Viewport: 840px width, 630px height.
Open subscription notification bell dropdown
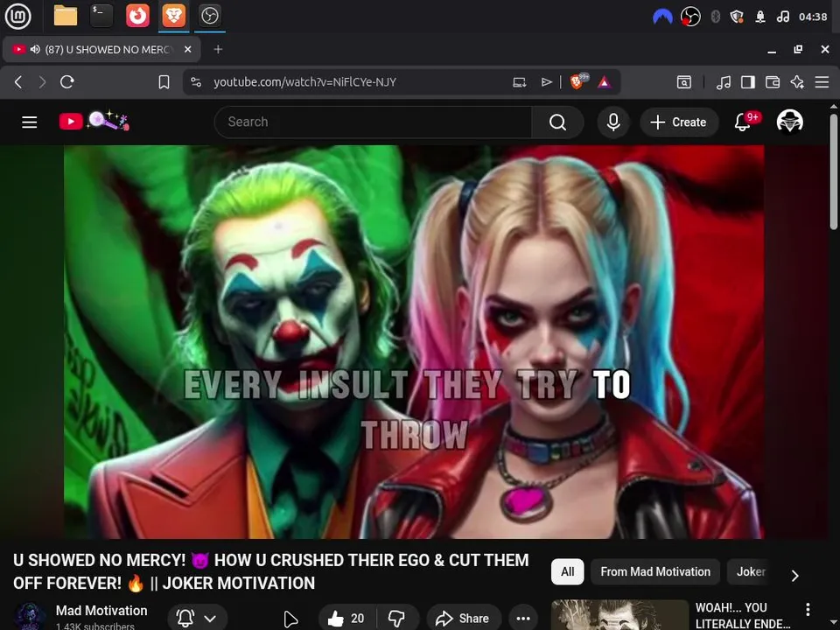[x=197, y=619]
